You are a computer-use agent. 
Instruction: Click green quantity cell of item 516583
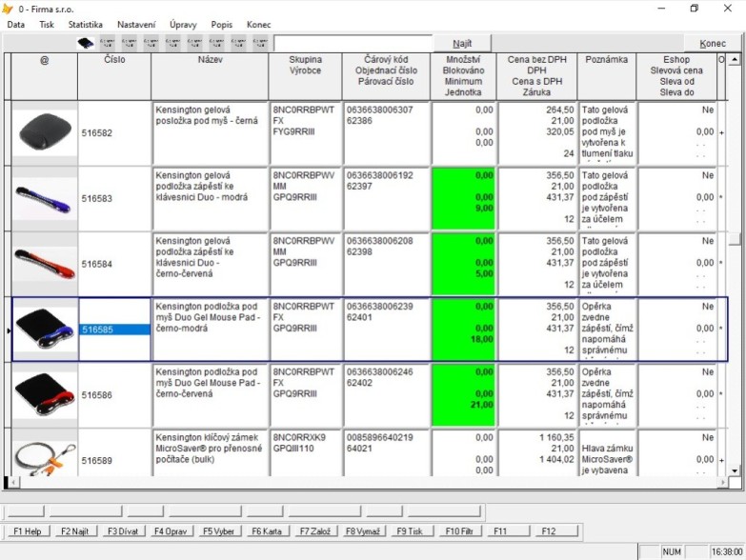463,198
